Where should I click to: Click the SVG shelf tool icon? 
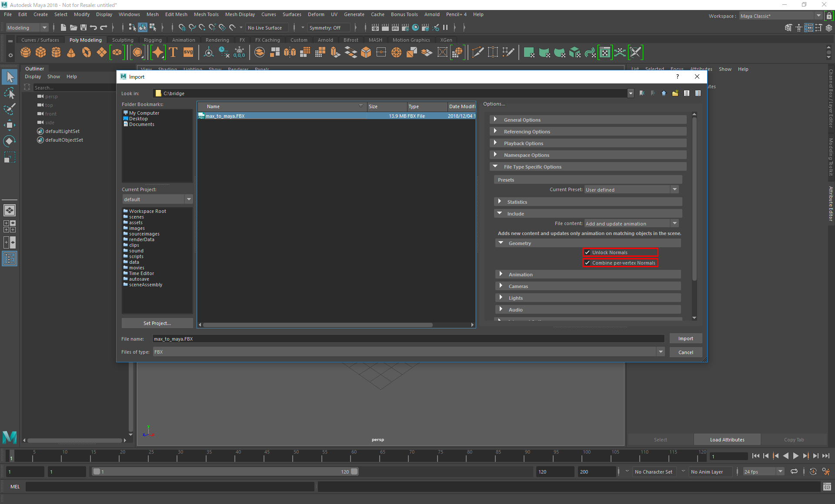(x=188, y=53)
